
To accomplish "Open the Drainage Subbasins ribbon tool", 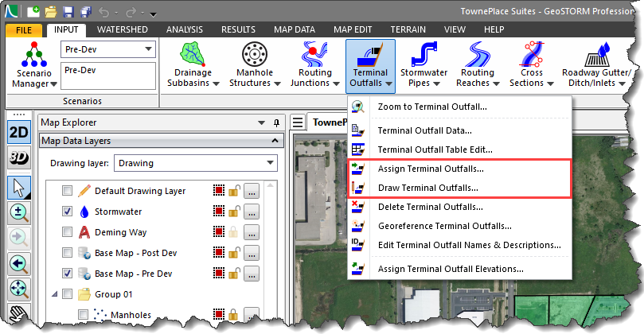I will (x=193, y=65).
